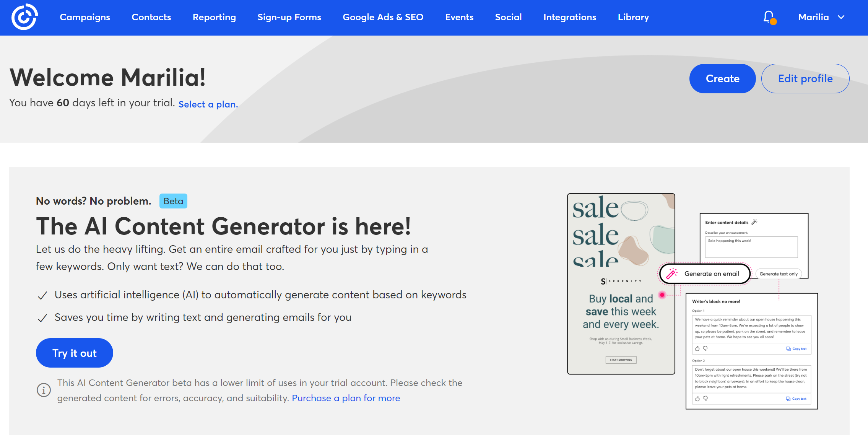Open Google Ads & SEO section

tap(383, 17)
